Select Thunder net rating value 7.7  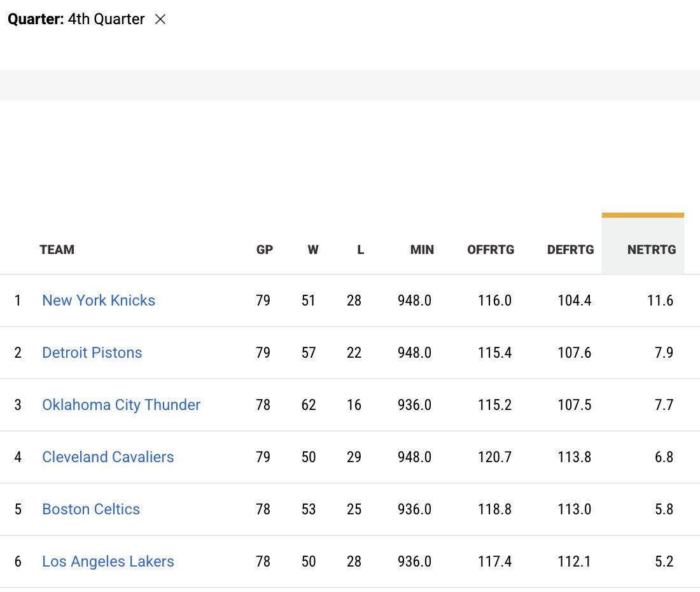[664, 405]
